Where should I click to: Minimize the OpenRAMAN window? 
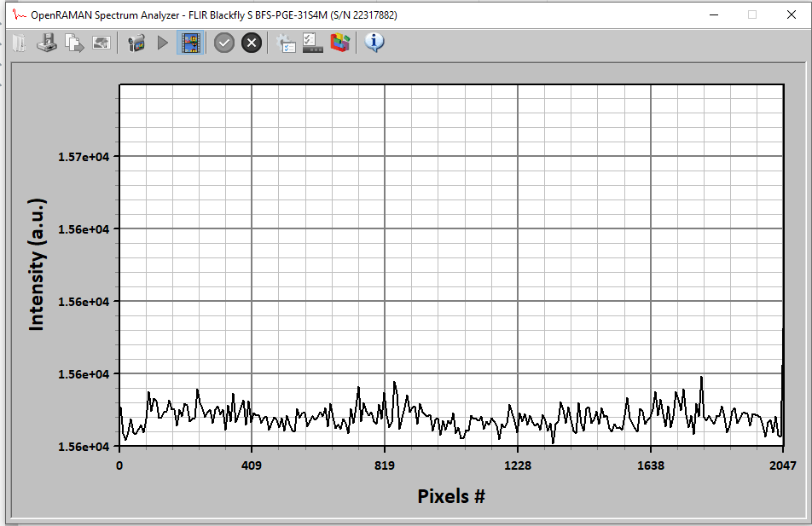click(x=712, y=14)
